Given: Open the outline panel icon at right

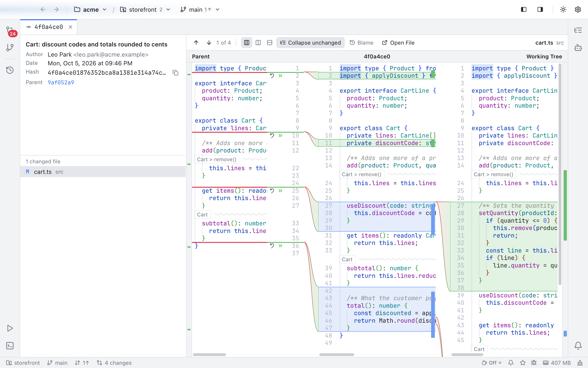Looking at the screenshot, I should click(578, 30).
